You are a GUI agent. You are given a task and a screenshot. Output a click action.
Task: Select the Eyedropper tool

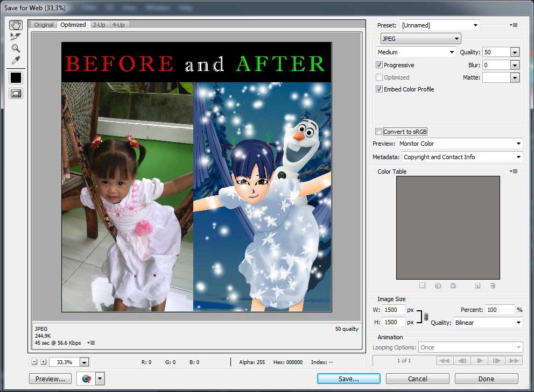[x=16, y=60]
